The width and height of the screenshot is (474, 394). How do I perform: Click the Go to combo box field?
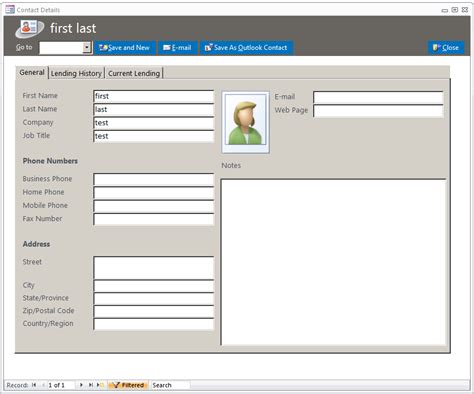point(61,48)
